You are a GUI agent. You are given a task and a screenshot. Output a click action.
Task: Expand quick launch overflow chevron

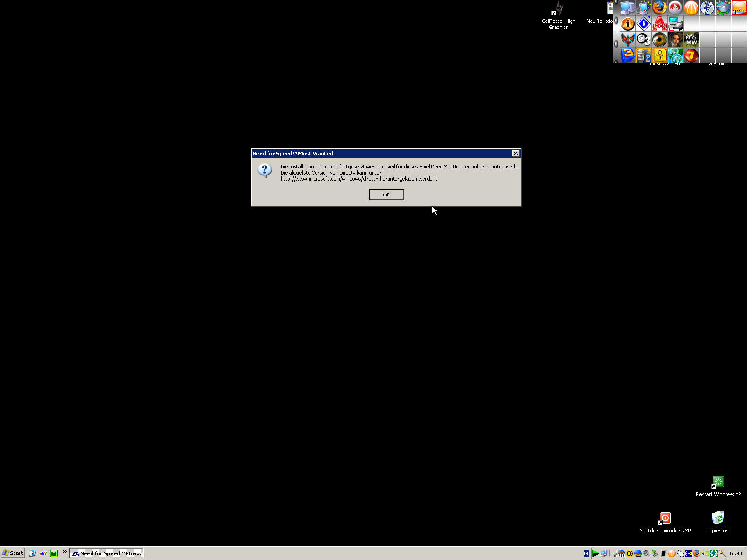(65, 552)
